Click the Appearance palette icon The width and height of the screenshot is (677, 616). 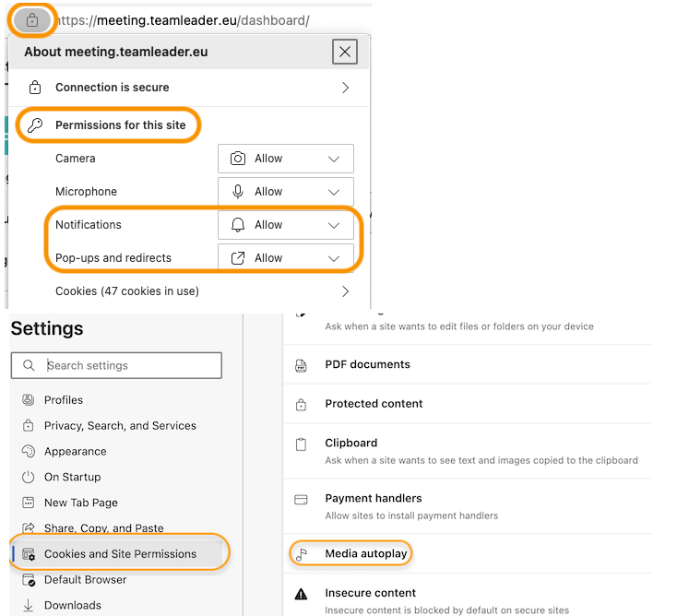point(28,451)
